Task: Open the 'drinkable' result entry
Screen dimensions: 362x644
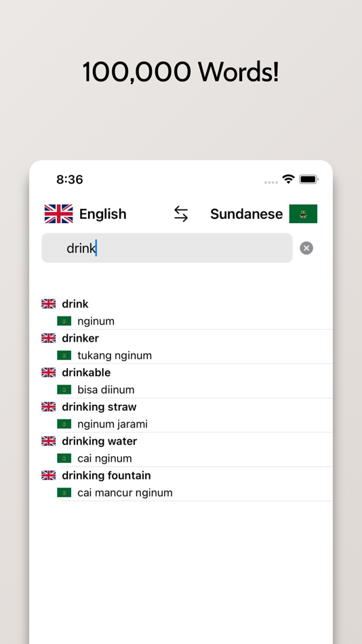Action: 86,373
